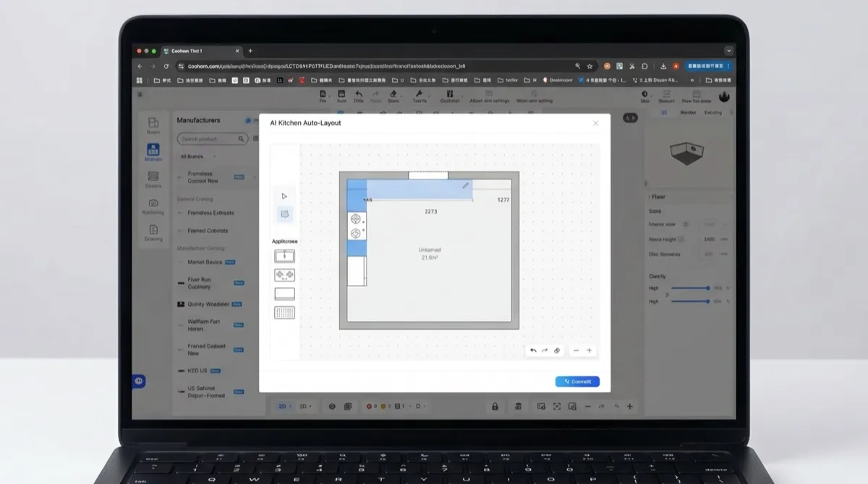This screenshot has height=484, width=868.
Task: Choose the grid-pattern appliance icon
Action: 284,313
